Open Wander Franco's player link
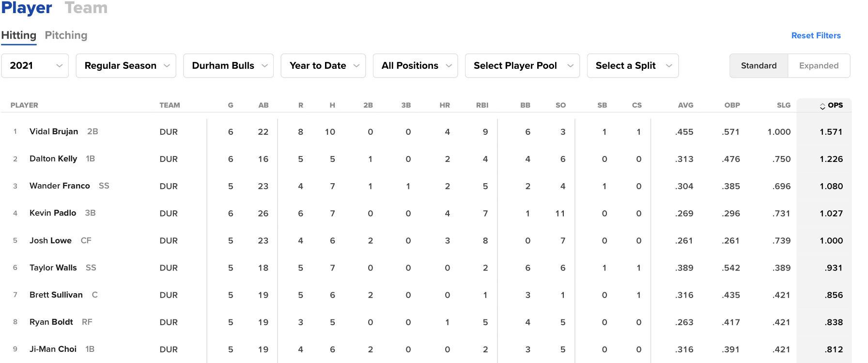This screenshot has width=868, height=363. 60,186
